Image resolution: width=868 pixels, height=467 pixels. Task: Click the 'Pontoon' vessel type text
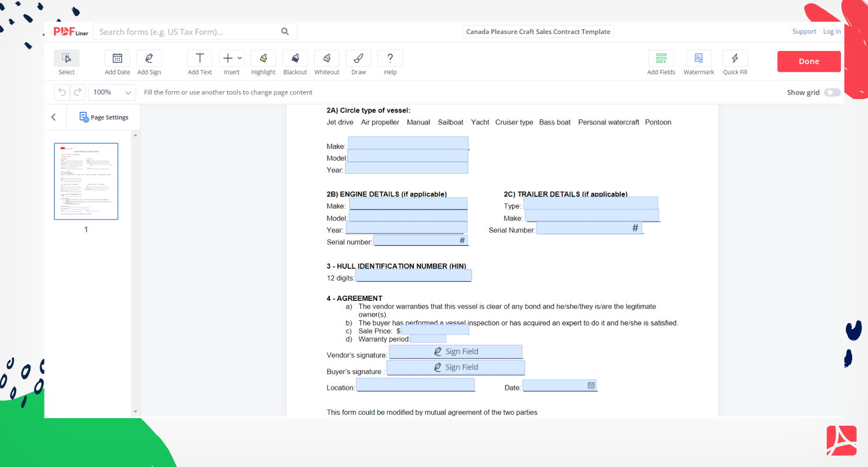coord(658,122)
